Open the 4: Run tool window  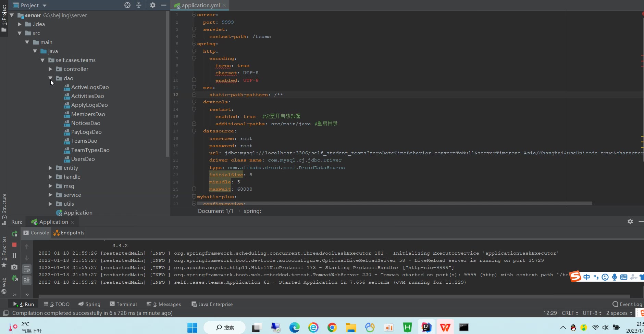pyautogui.click(x=24, y=304)
